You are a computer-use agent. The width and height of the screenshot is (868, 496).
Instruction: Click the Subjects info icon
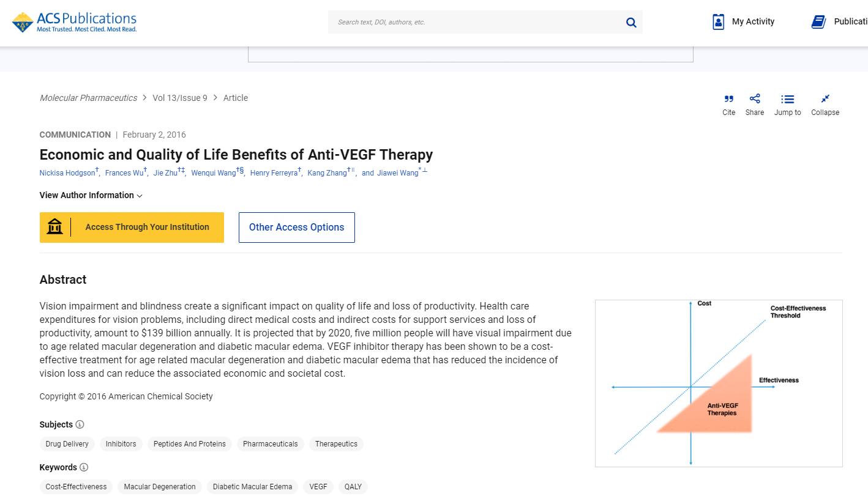coord(80,424)
